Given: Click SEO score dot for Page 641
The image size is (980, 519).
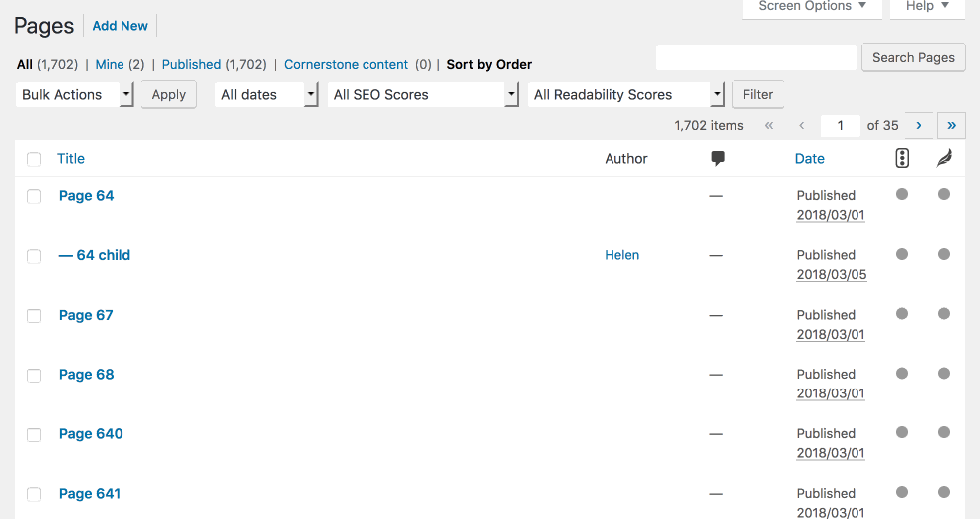Looking at the screenshot, I should click(902, 492).
